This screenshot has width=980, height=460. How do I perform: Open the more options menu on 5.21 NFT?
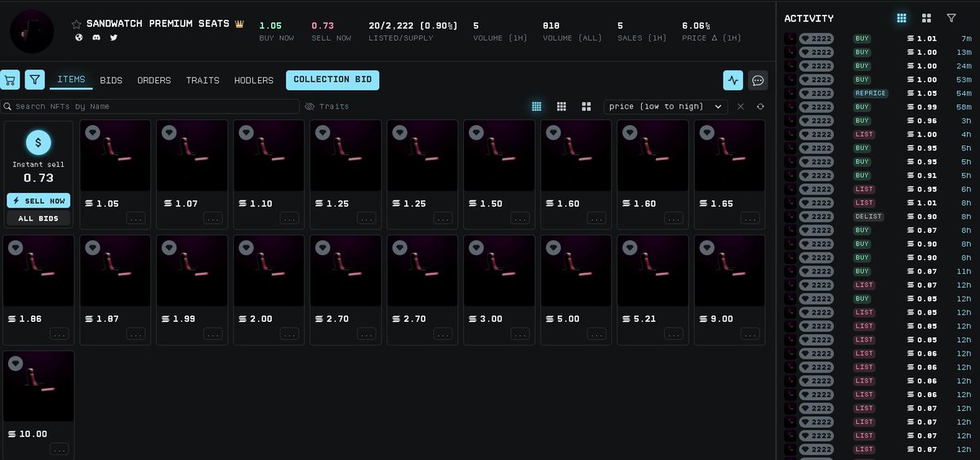pos(674,333)
